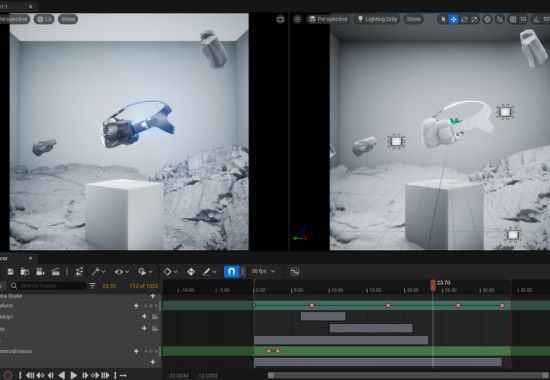The width and height of the screenshot is (550, 380).
Task: Focus the Search Tracks field
Action: click(x=48, y=286)
